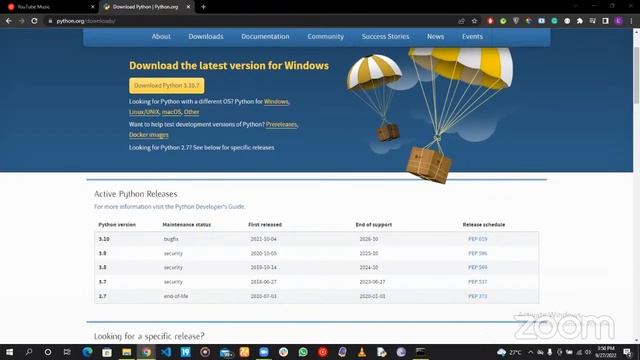Open Visual Studio Code from taskbar

click(166, 352)
